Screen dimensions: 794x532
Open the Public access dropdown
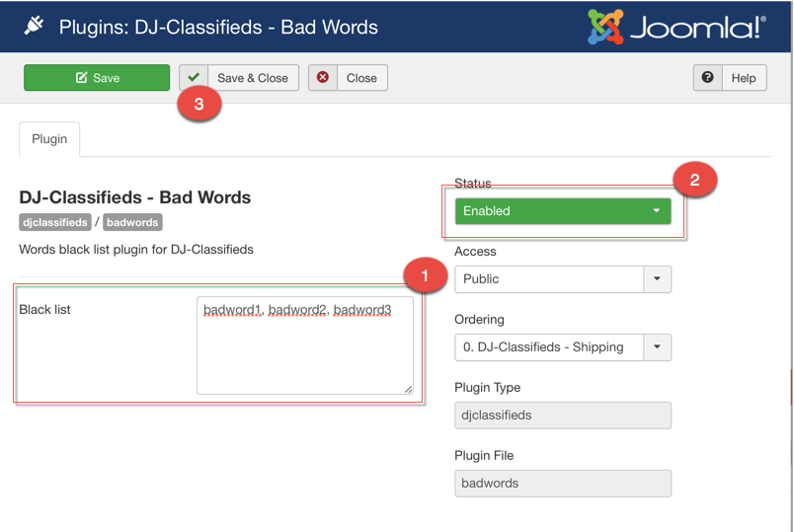tap(563, 279)
